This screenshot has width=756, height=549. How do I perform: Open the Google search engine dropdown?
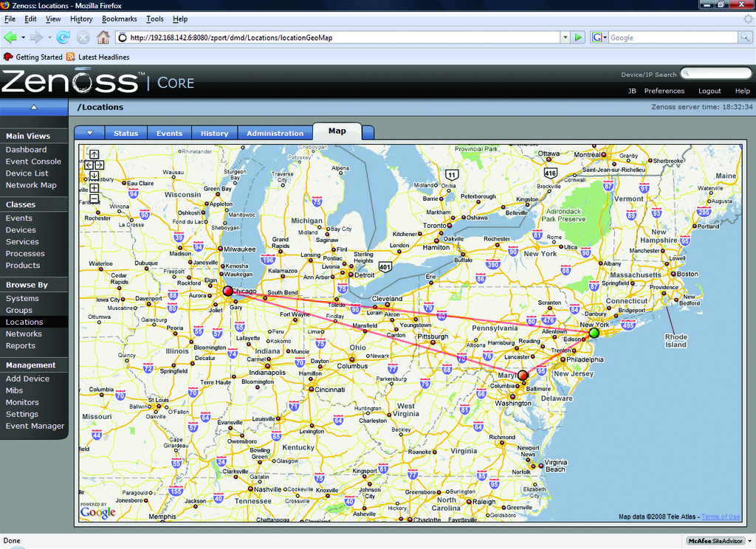tap(599, 37)
